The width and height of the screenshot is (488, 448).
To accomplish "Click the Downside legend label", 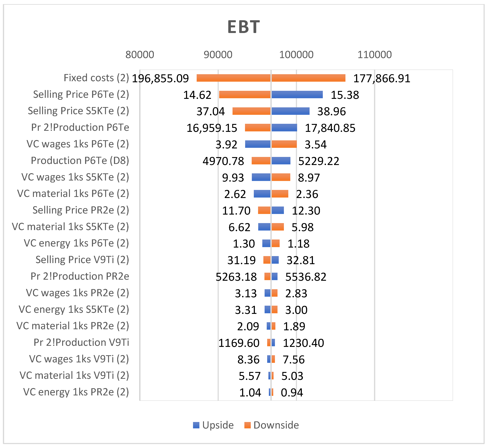I will [276, 425].
